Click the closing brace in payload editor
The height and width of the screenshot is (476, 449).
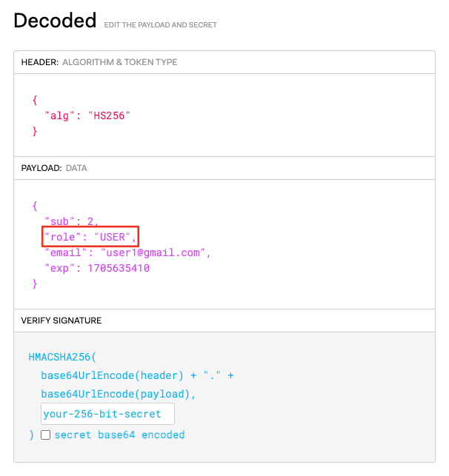[x=35, y=284]
